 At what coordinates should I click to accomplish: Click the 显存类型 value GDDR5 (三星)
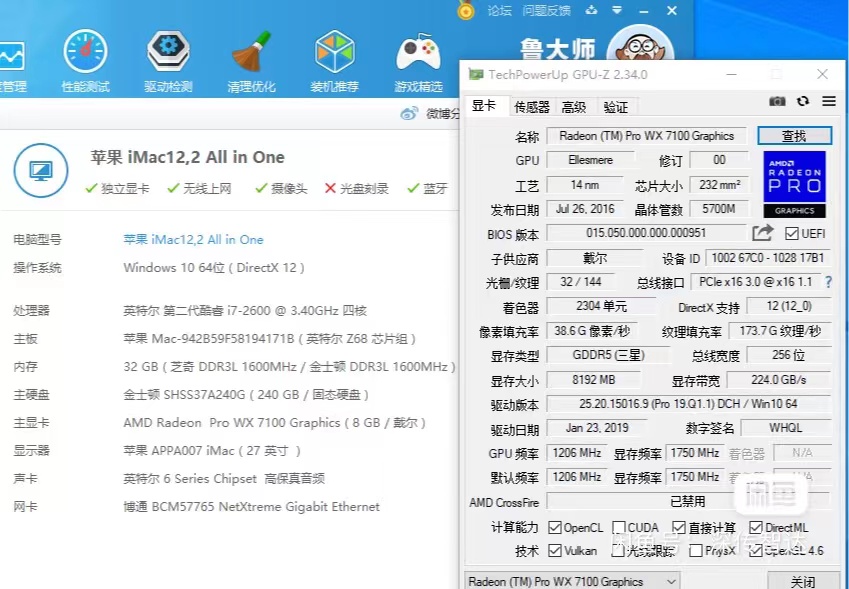[608, 355]
